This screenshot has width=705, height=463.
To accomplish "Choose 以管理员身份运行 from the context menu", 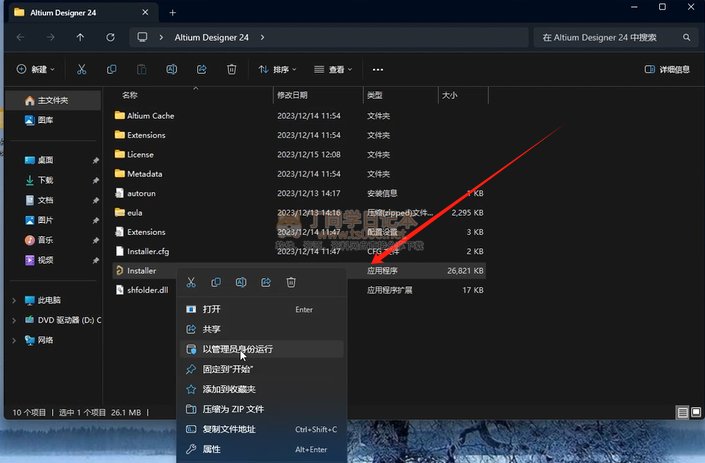I will click(x=237, y=349).
